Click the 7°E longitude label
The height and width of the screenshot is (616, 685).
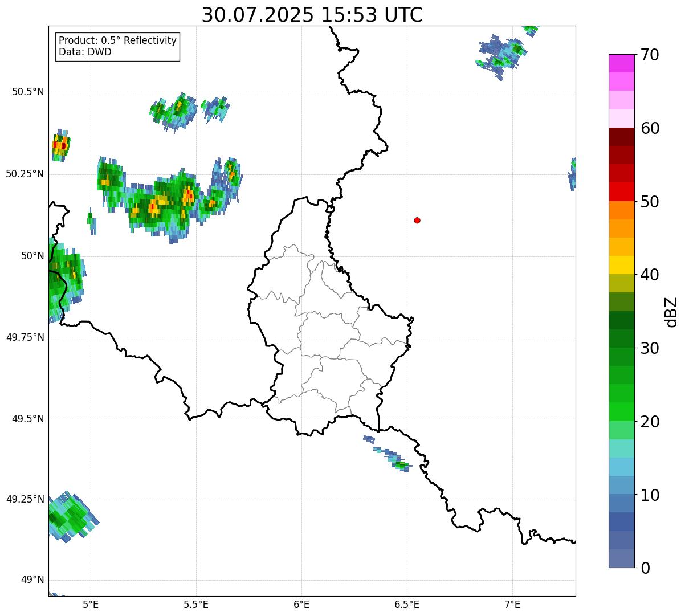coord(512,604)
